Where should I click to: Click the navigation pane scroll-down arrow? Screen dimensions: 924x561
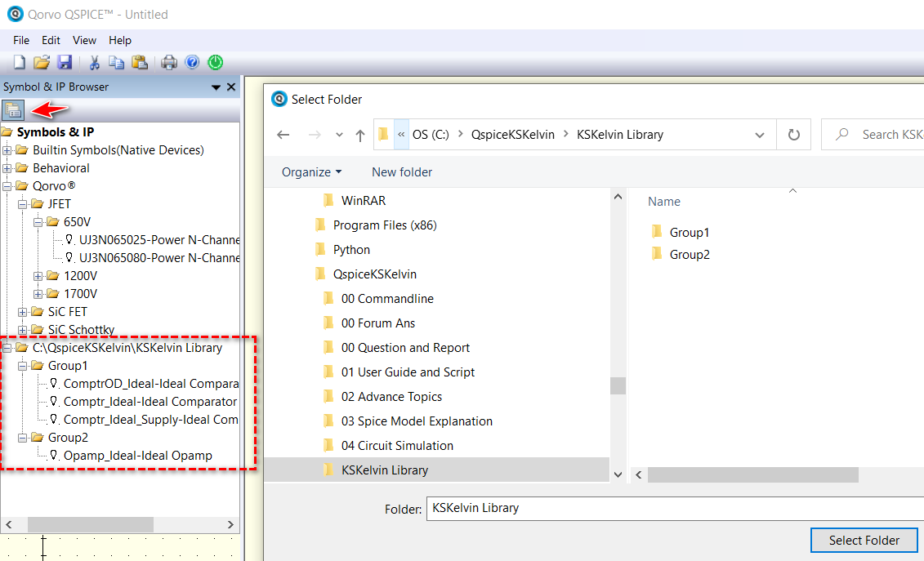[x=618, y=474]
